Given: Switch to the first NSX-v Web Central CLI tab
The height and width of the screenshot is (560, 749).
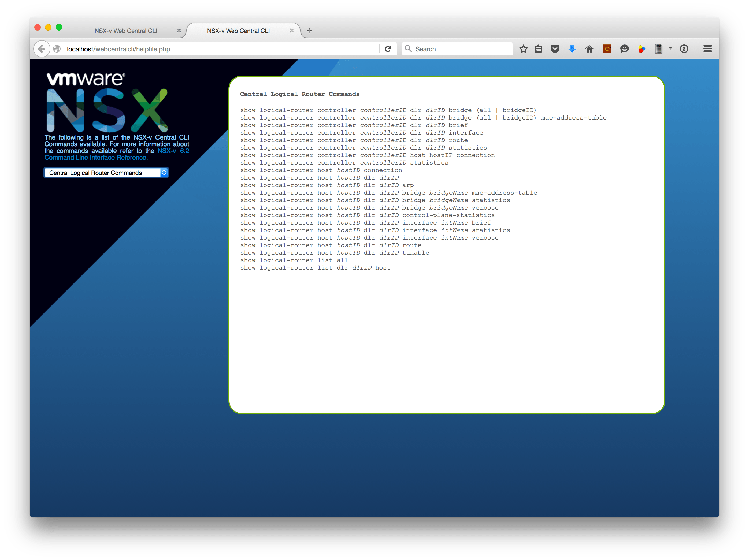Looking at the screenshot, I should pos(126,31).
